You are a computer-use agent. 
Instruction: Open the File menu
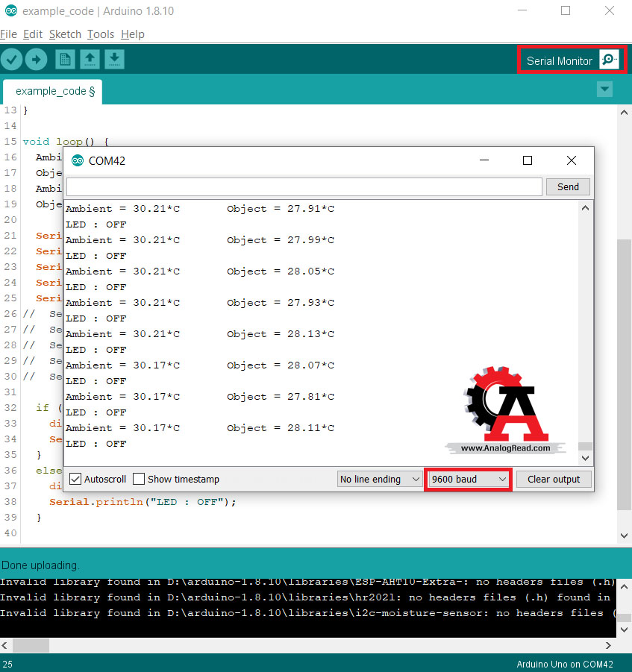pyautogui.click(x=8, y=34)
